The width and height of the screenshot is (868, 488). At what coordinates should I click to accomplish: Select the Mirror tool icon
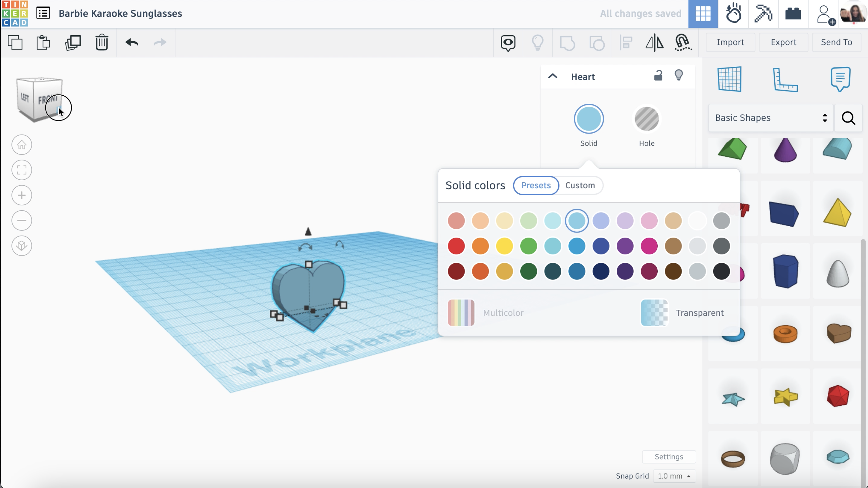coord(654,43)
